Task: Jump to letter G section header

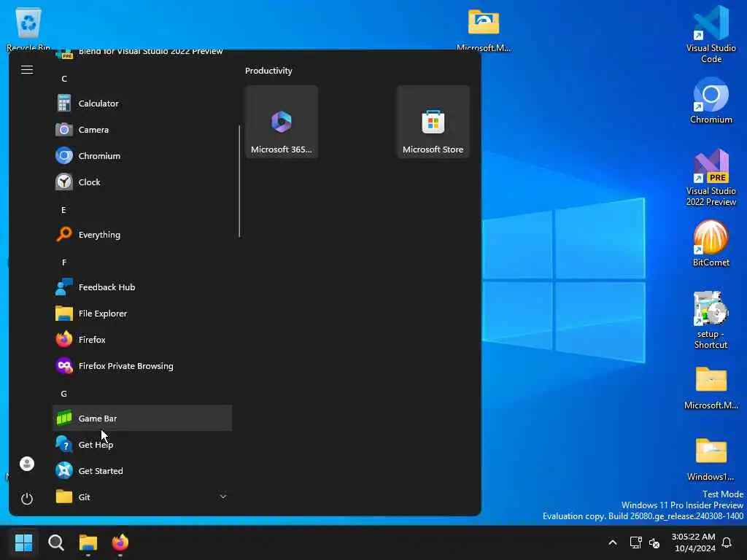Action: click(64, 394)
